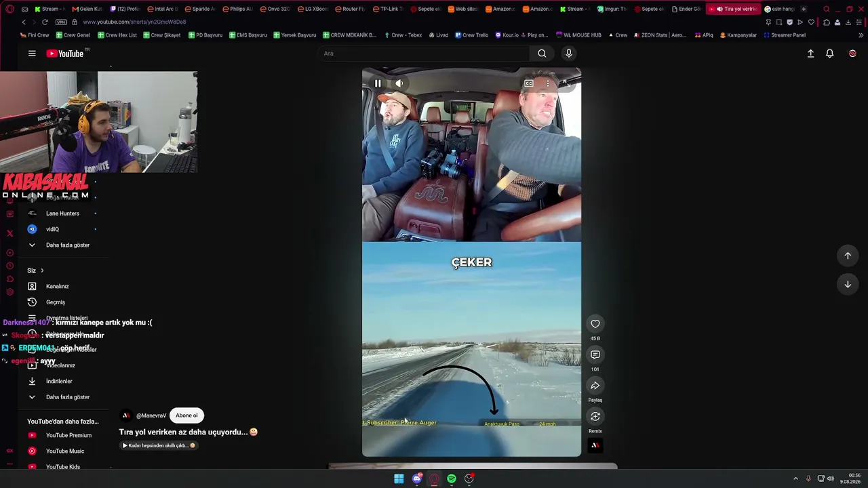Switch to the Philips AU tab
Image resolution: width=868 pixels, height=488 pixels.
click(x=237, y=9)
